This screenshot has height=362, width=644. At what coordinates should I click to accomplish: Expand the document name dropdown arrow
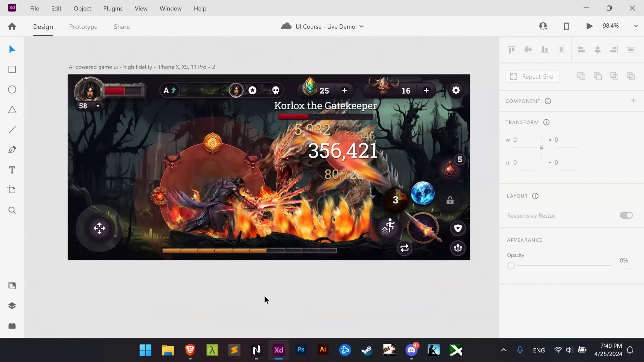[x=362, y=27]
